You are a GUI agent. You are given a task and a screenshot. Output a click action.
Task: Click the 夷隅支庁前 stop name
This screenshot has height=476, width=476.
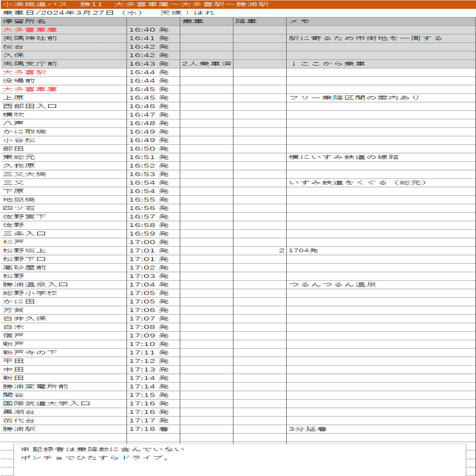coord(30,64)
